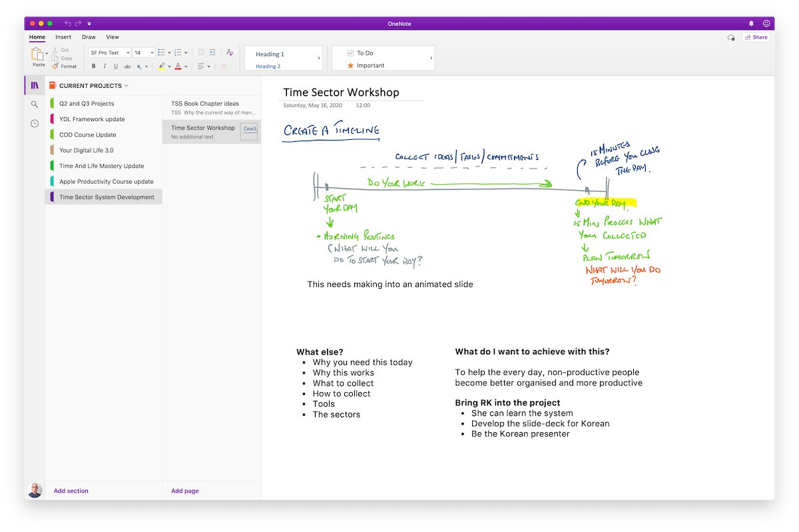The image size is (799, 532).
Task: Expand the highlight color dropdown arrow
Action: [169, 66]
